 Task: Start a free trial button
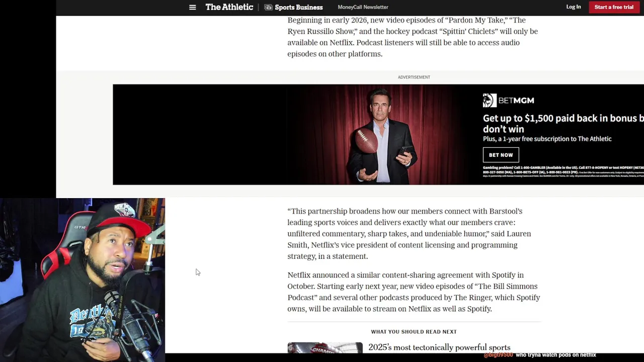pos(614,7)
